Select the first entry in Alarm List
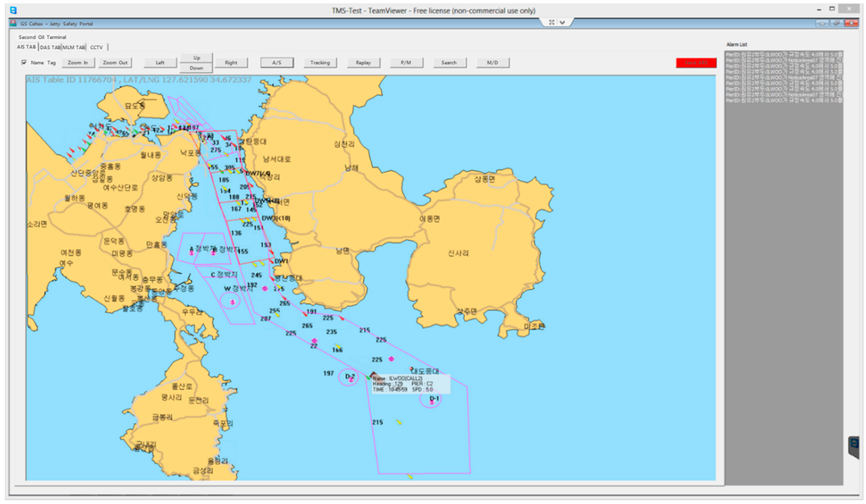Image resolution: width=866 pixels, height=504 pixels. pyautogui.click(x=784, y=54)
